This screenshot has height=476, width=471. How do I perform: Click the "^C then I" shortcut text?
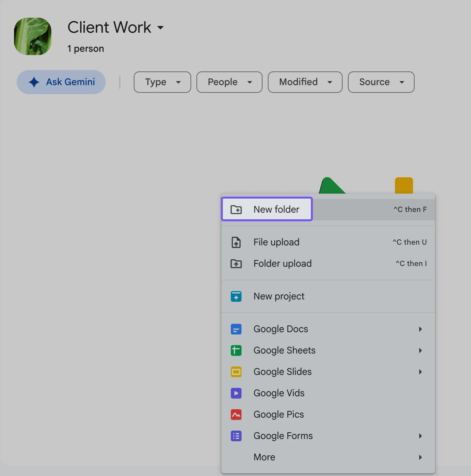pos(411,264)
